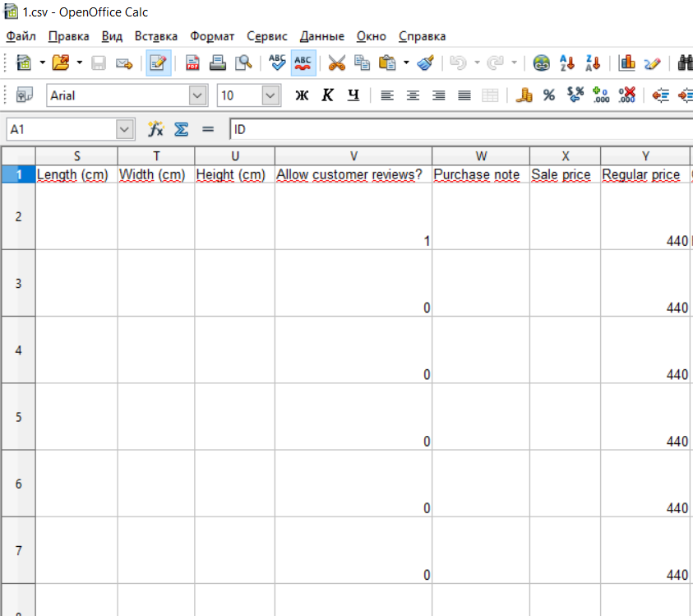Screen dimensions: 693x616
Task: Open the font size 10 dropdown
Action: (270, 95)
